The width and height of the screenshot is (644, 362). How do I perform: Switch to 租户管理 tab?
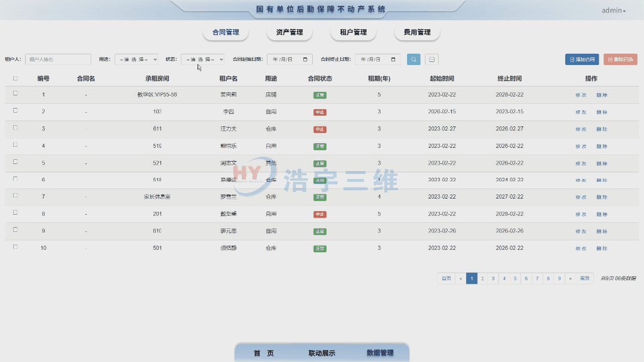coord(353,32)
